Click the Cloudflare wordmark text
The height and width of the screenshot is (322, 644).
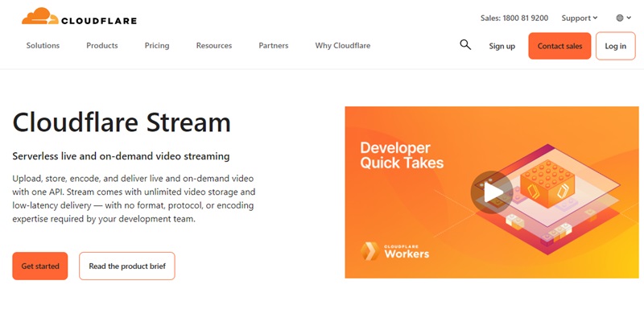pyautogui.click(x=99, y=21)
